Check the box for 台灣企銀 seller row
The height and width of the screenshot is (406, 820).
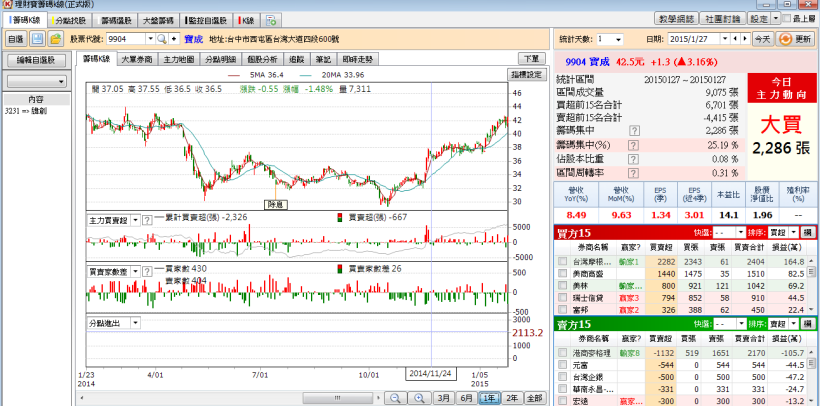click(x=562, y=376)
